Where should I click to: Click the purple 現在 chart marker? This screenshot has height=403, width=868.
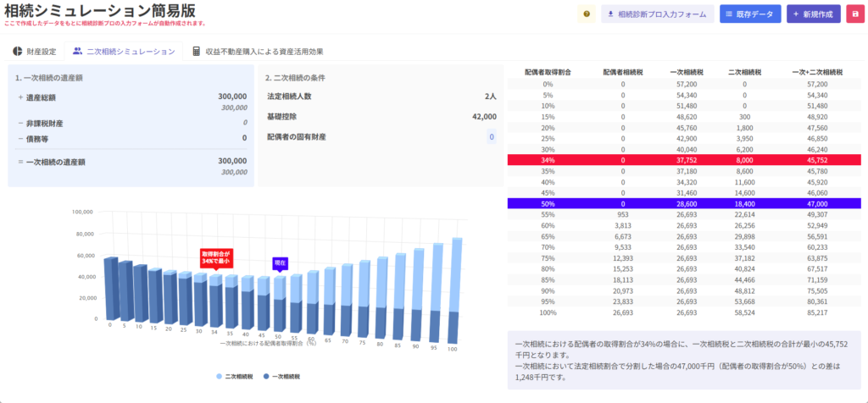coord(279,263)
